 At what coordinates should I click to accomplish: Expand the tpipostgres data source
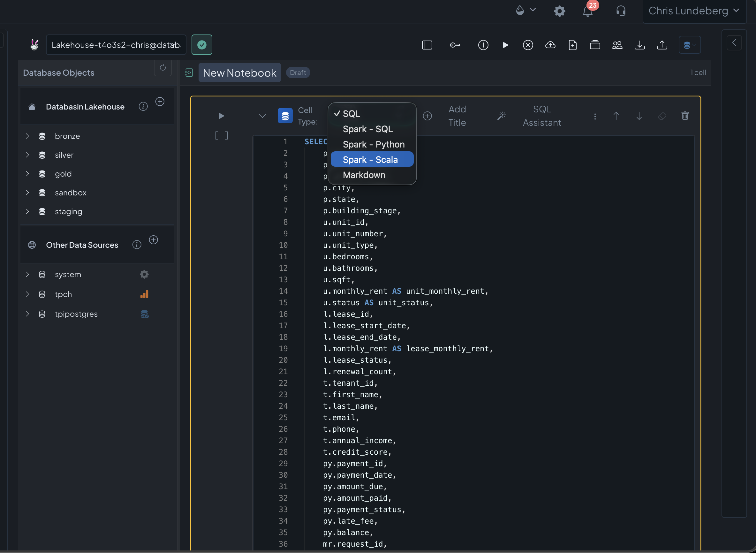(x=27, y=314)
